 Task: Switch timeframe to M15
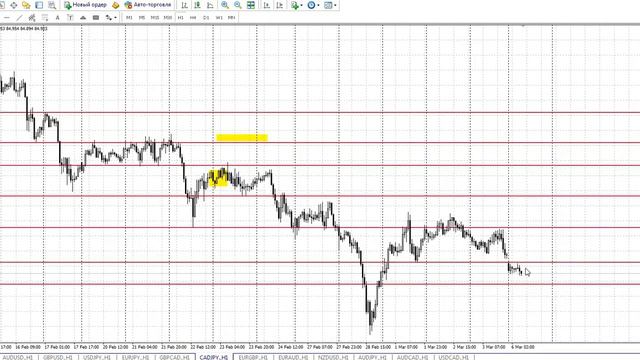coord(155,18)
